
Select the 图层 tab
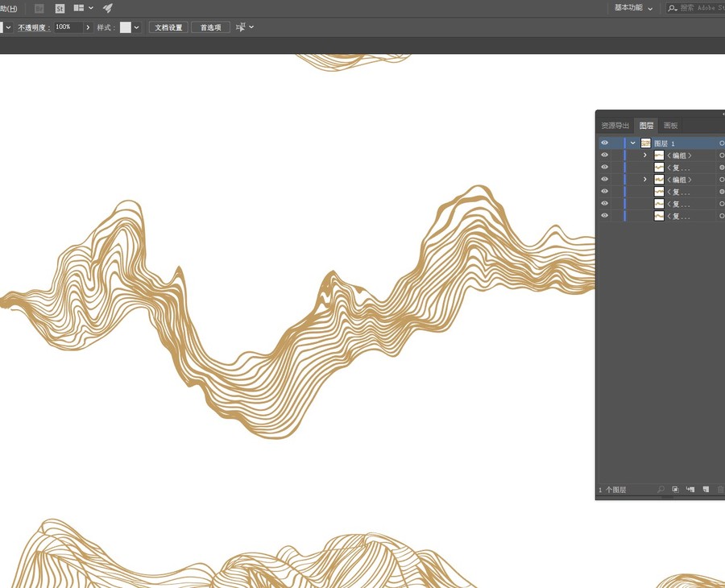[646, 126]
